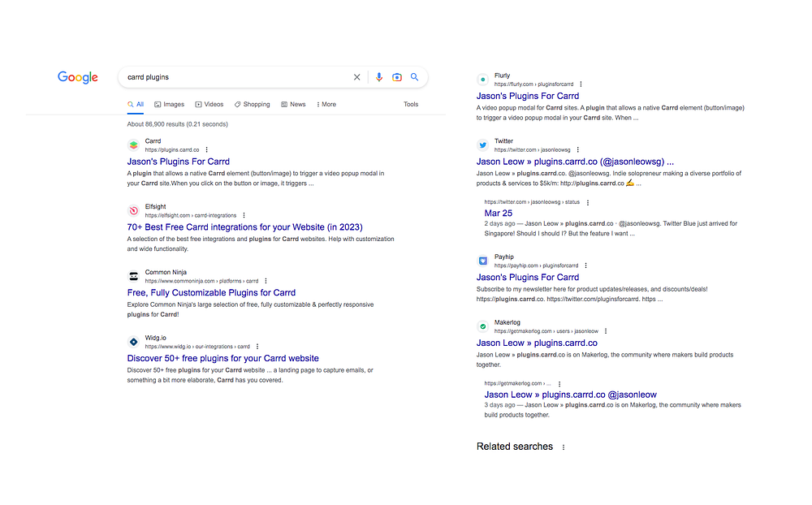The image size is (812, 505).
Task: Switch to the Images tab
Action: pyautogui.click(x=170, y=104)
